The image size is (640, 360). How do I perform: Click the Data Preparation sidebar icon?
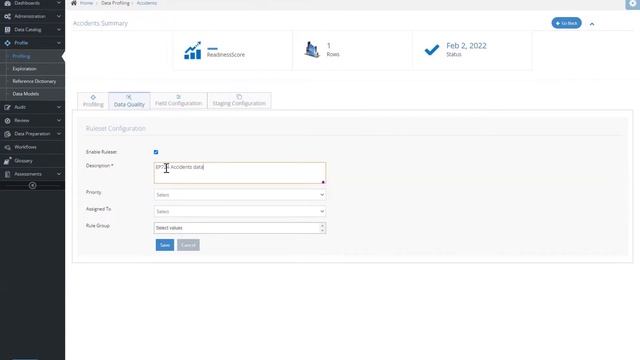7,134
